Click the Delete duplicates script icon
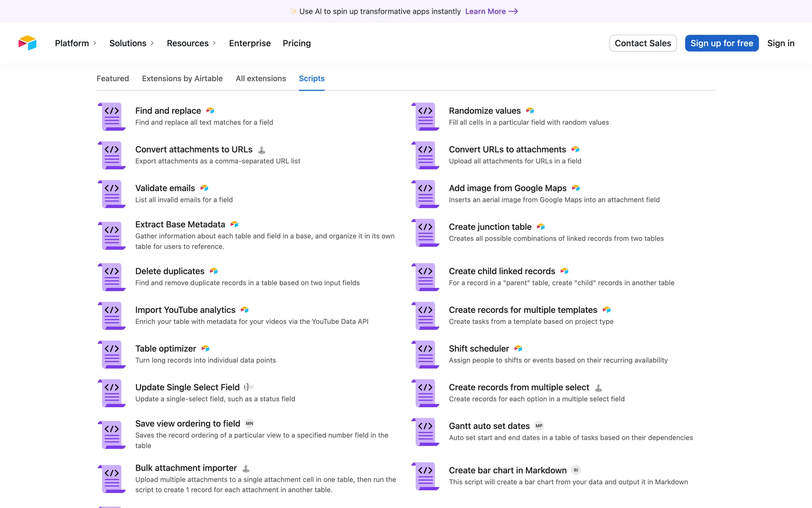812x508 pixels. pos(112,277)
